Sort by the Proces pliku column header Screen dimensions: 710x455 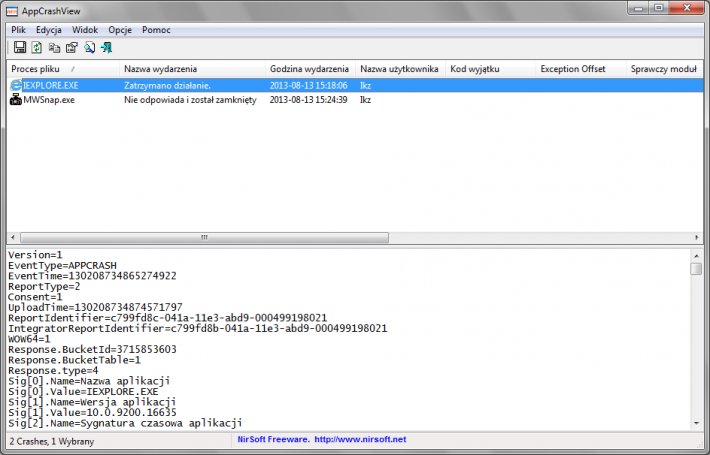[63, 69]
